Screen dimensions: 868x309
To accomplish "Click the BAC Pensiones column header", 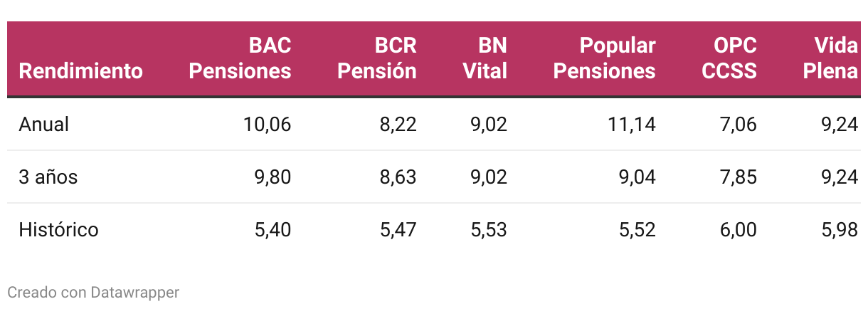I will pyautogui.click(x=240, y=59).
